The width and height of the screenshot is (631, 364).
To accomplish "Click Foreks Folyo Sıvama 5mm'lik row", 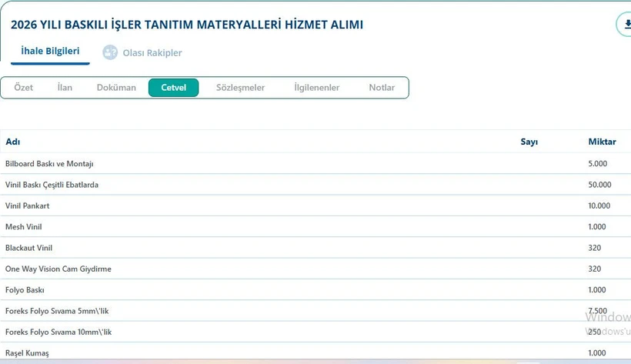I will coord(315,311).
